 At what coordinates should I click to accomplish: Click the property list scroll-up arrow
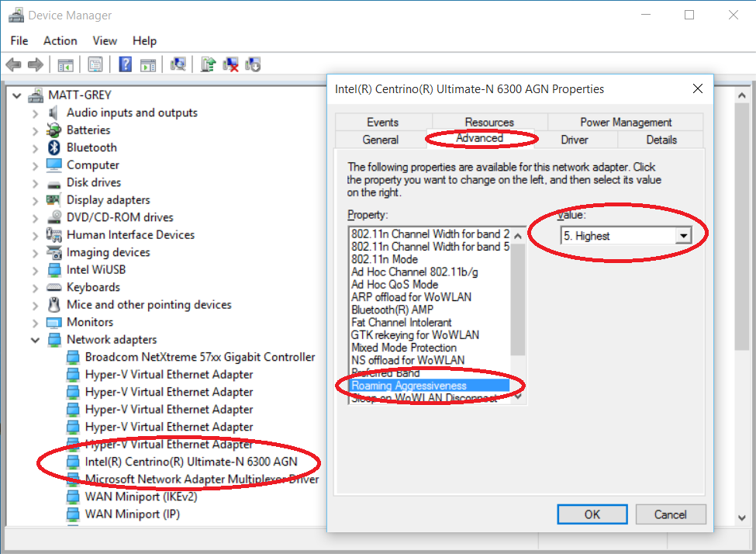tap(518, 236)
